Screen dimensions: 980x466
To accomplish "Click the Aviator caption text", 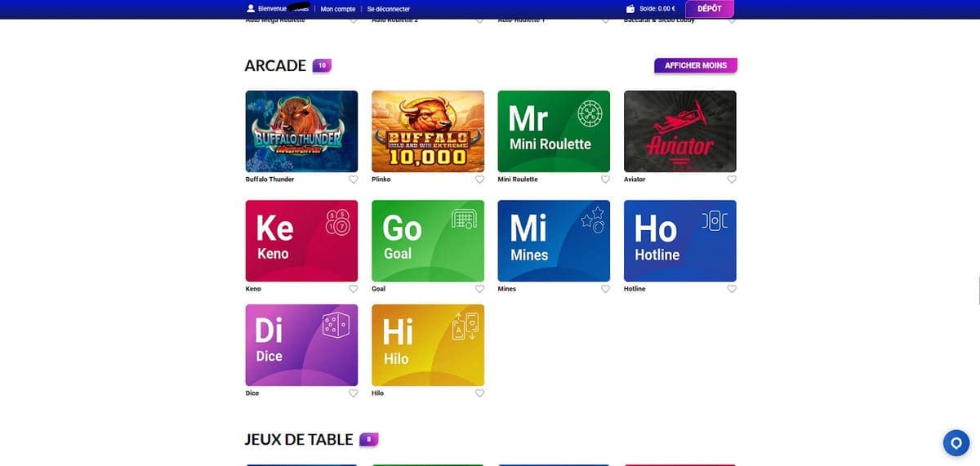I will pos(635,180).
